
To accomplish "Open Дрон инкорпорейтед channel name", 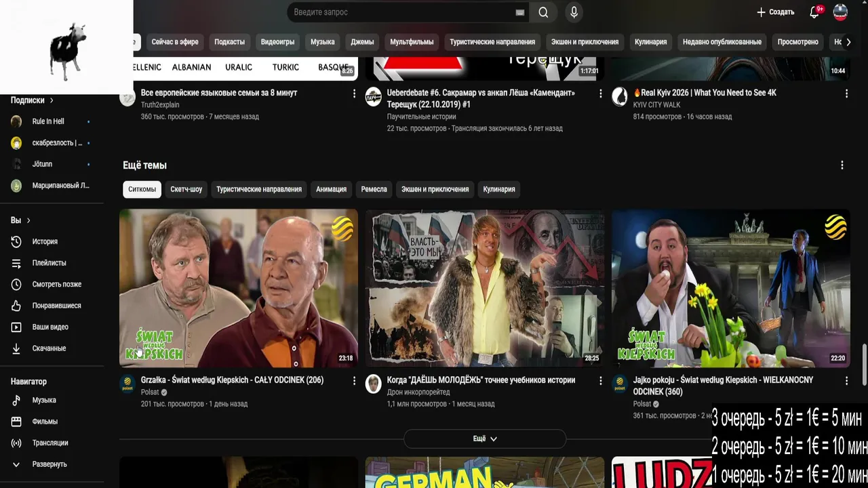I will coord(418,392).
